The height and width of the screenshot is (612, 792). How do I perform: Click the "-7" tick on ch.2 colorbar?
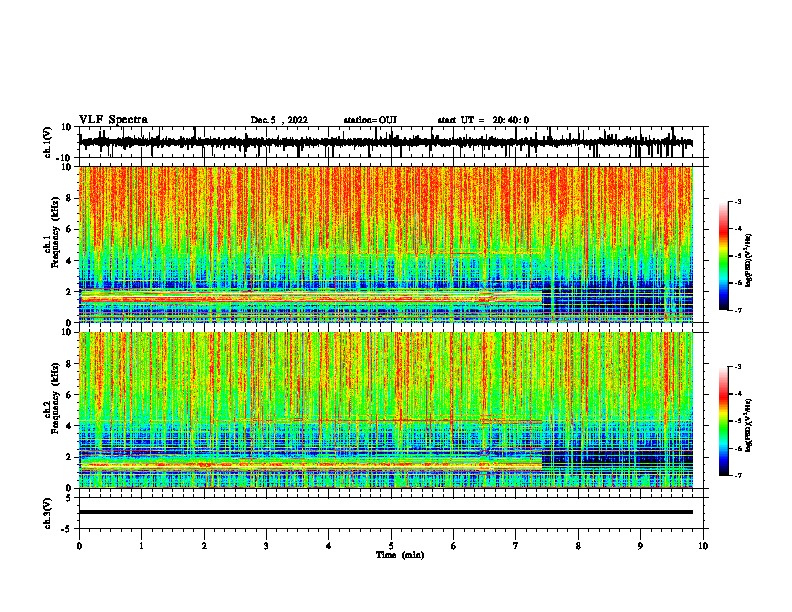[737, 475]
